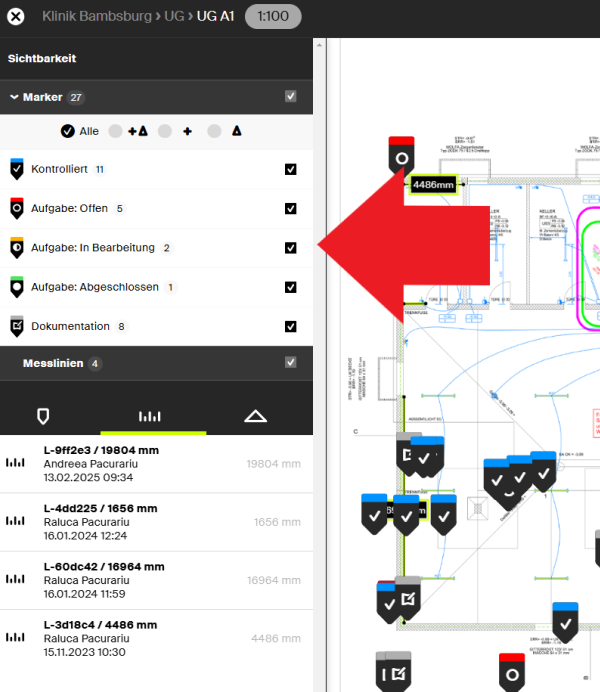Image resolution: width=600 pixels, height=692 pixels.
Task: Open the measurement lines tab
Action: click(x=149, y=415)
